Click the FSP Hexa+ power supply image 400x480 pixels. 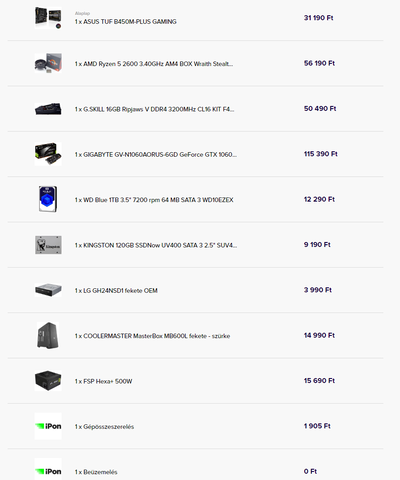(x=48, y=381)
